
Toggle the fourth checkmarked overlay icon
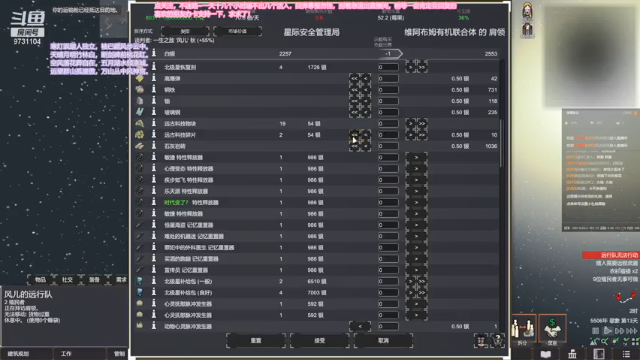click(626, 341)
